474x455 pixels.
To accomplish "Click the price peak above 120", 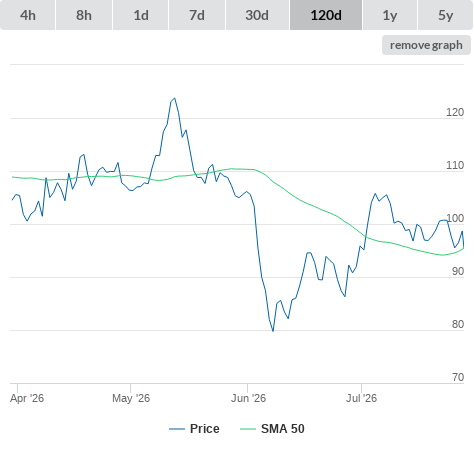I will [175, 98].
